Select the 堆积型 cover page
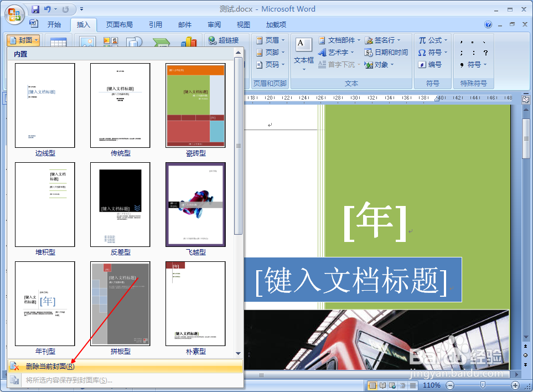The width and height of the screenshot is (533, 392). coord(45,205)
